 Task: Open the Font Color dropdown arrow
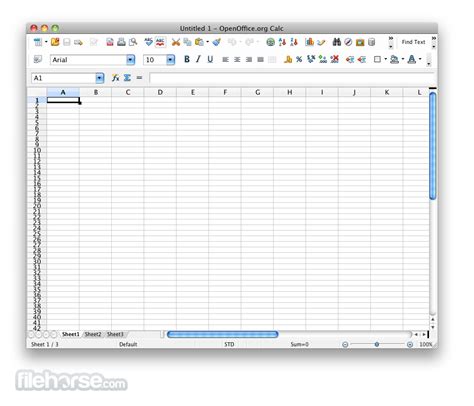[x=420, y=59]
